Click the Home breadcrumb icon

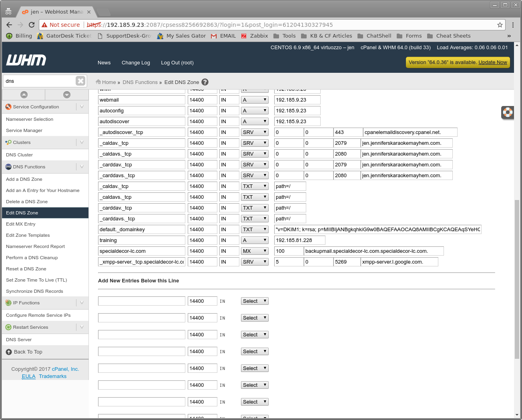click(98, 82)
